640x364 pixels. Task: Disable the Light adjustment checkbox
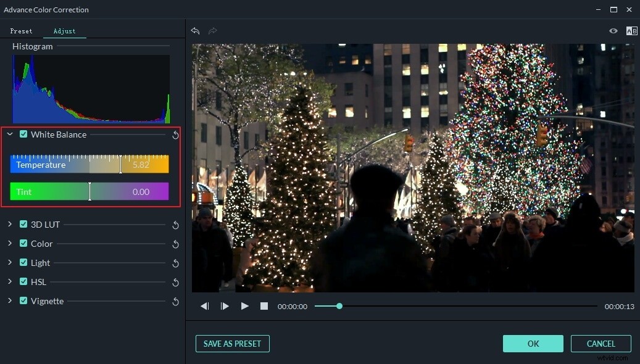[24, 263]
